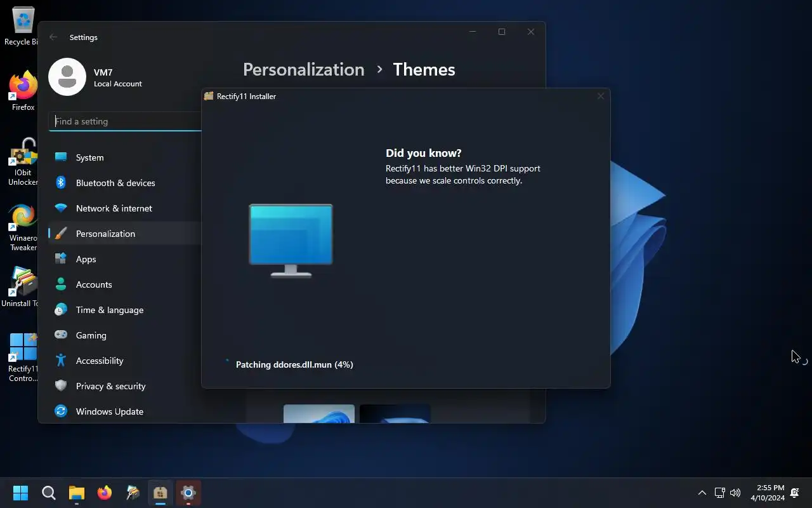This screenshot has width=812, height=508.
Task: Open System settings category
Action: click(x=125, y=157)
